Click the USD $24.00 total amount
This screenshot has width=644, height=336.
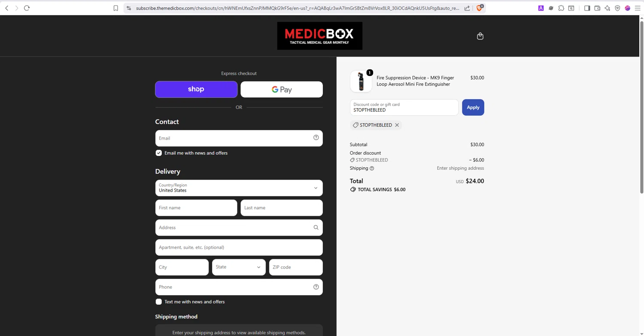[470, 181]
